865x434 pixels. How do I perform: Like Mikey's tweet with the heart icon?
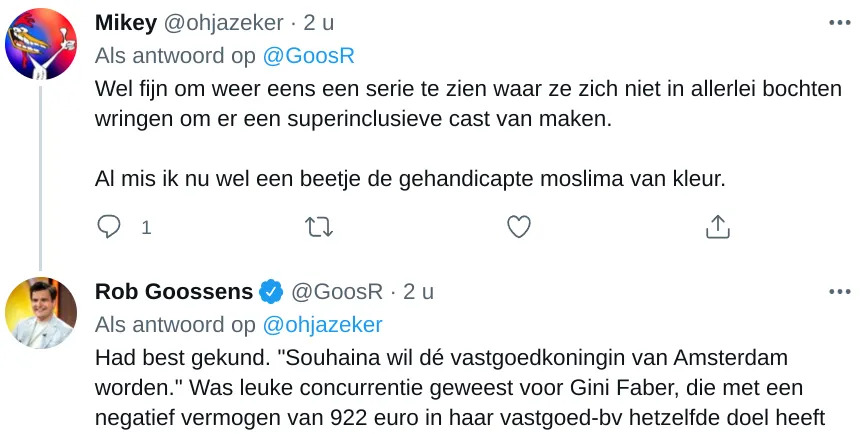(519, 227)
